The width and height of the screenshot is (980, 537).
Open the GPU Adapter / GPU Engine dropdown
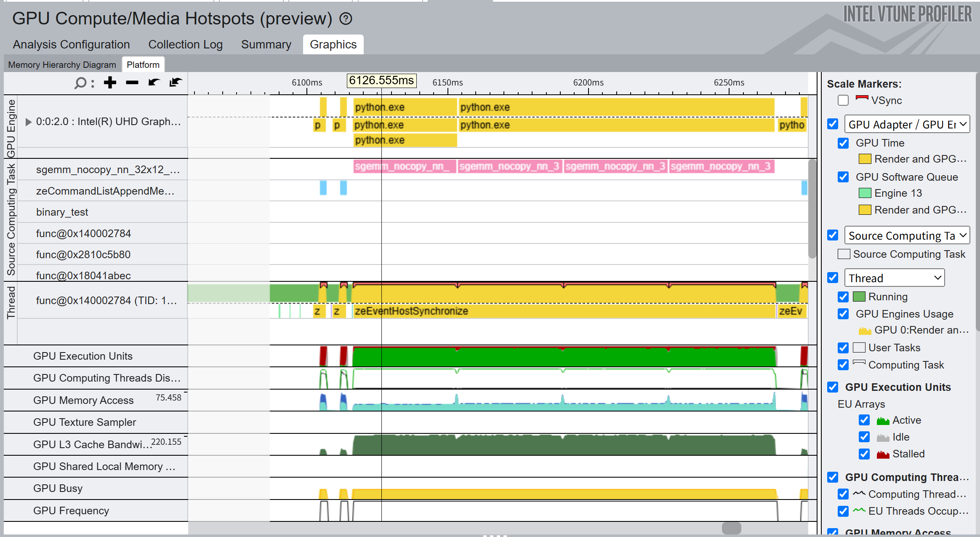tap(907, 124)
